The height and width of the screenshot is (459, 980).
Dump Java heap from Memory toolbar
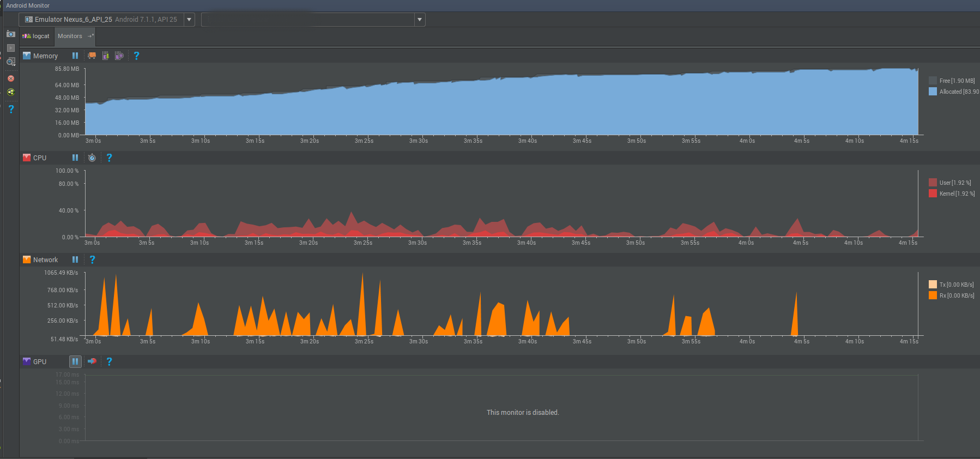[106, 56]
